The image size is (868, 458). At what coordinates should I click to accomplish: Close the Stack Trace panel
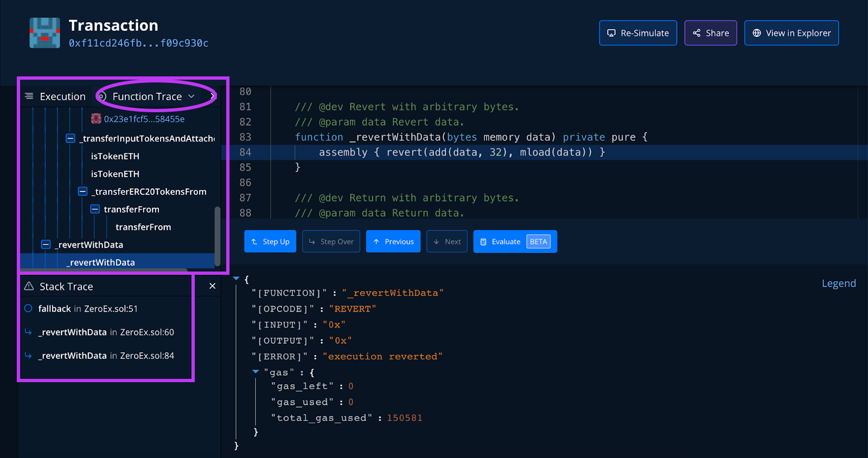click(213, 286)
